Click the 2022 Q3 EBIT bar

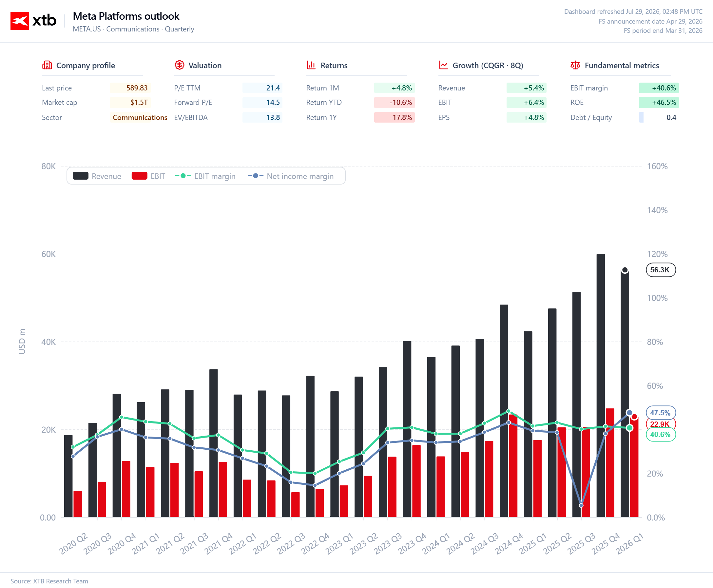tap(296, 505)
